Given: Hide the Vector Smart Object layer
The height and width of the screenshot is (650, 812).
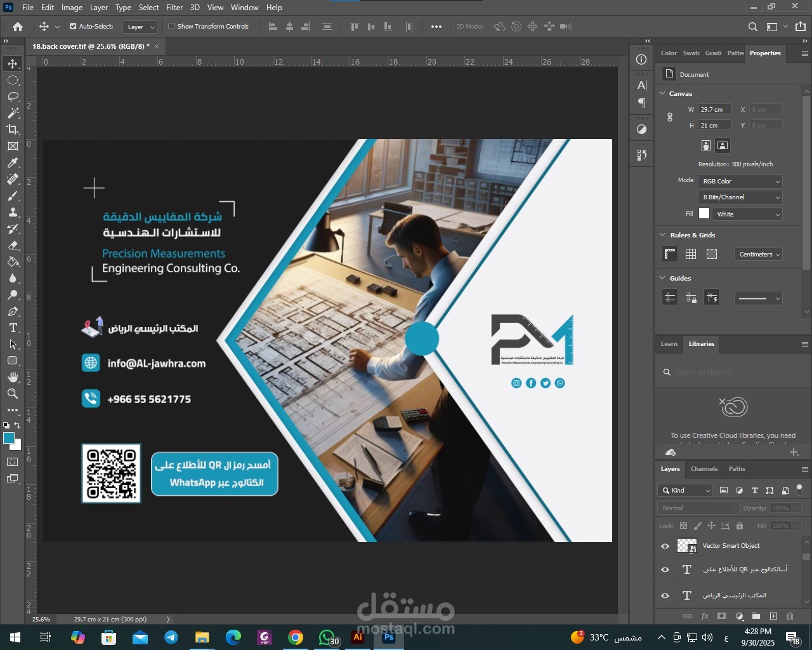Looking at the screenshot, I should [x=665, y=546].
